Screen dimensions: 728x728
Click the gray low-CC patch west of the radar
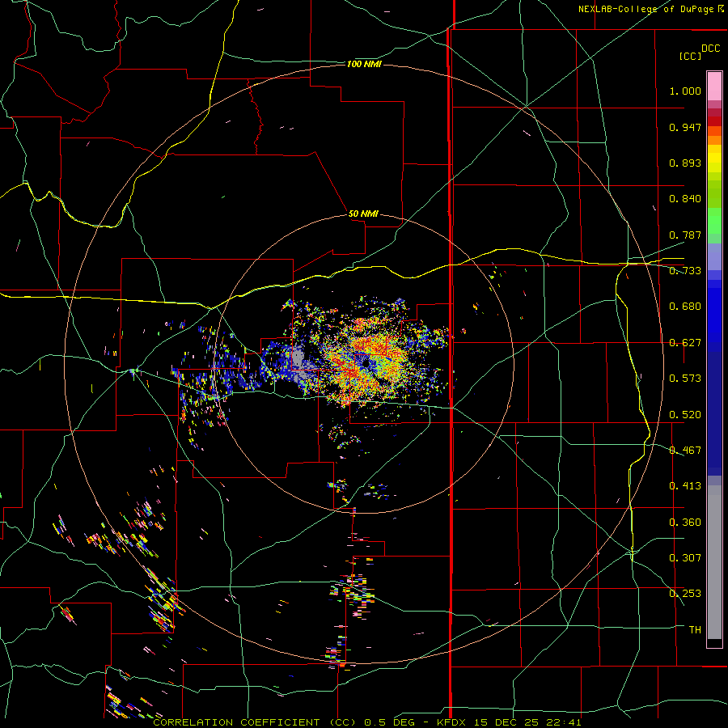click(298, 359)
